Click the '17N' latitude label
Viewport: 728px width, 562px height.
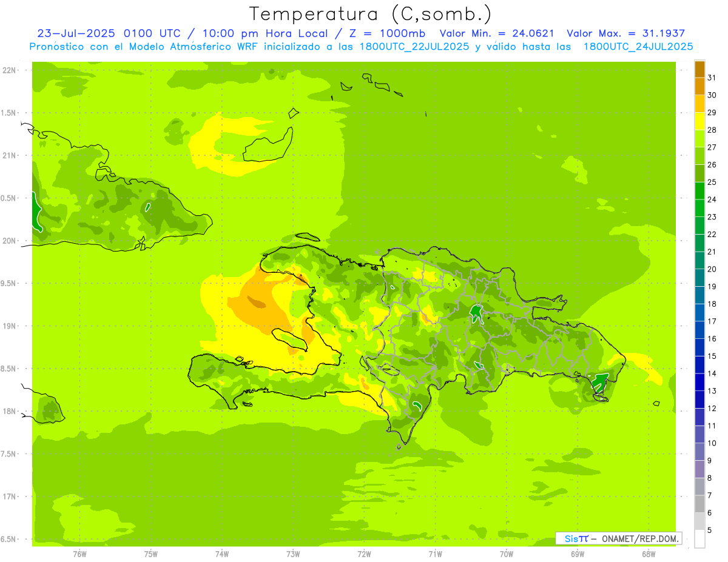8,497
